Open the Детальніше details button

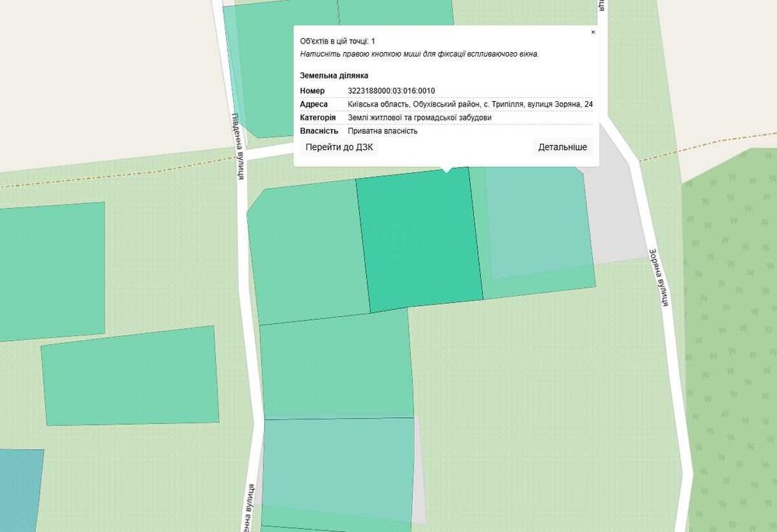pyautogui.click(x=563, y=147)
